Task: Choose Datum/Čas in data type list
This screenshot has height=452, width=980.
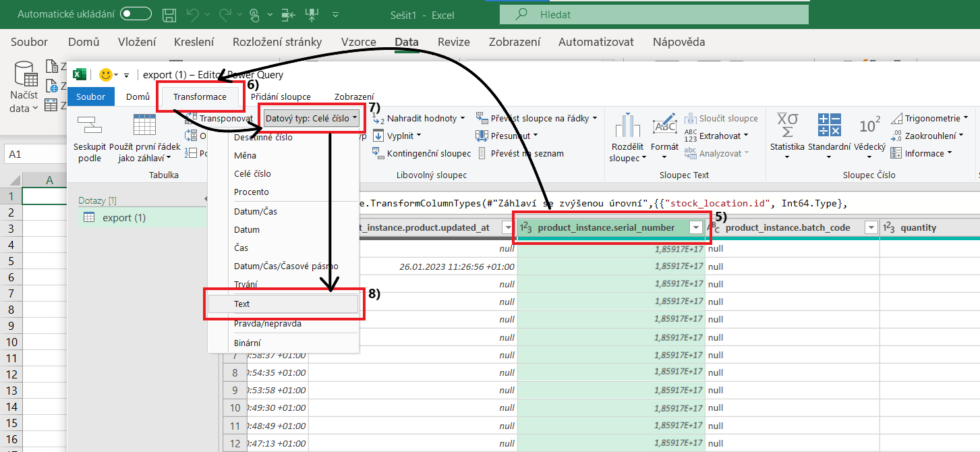Action: tap(255, 211)
